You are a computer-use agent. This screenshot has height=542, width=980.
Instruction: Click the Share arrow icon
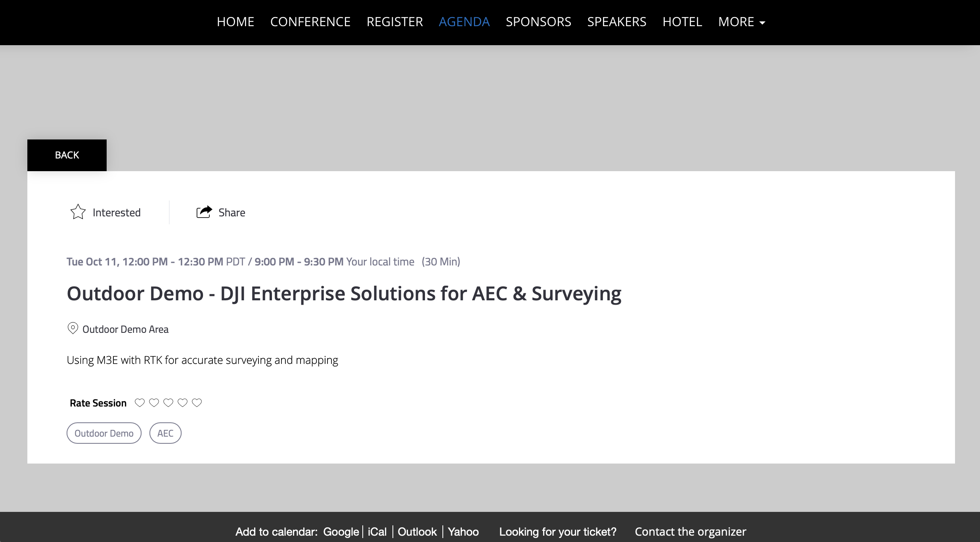point(204,212)
